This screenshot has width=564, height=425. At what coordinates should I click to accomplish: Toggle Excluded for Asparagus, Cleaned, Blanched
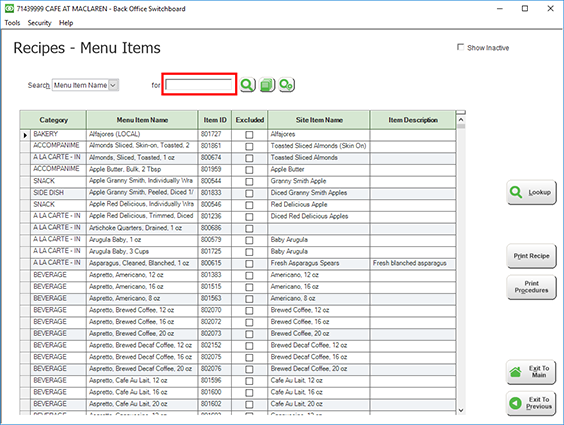point(249,264)
